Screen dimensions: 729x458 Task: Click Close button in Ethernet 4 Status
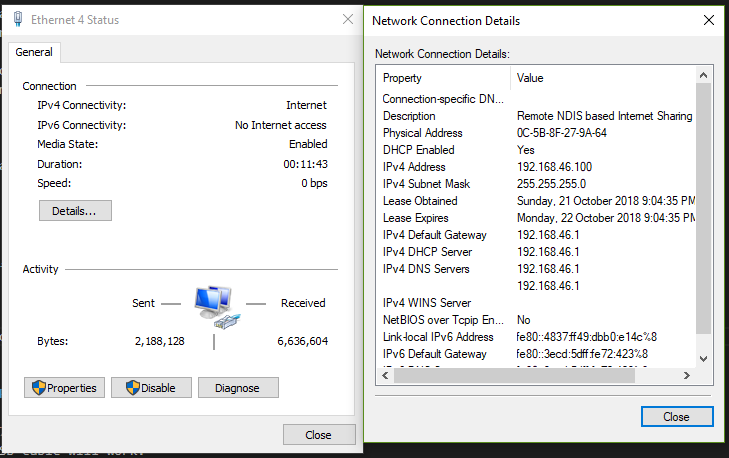[318, 435]
